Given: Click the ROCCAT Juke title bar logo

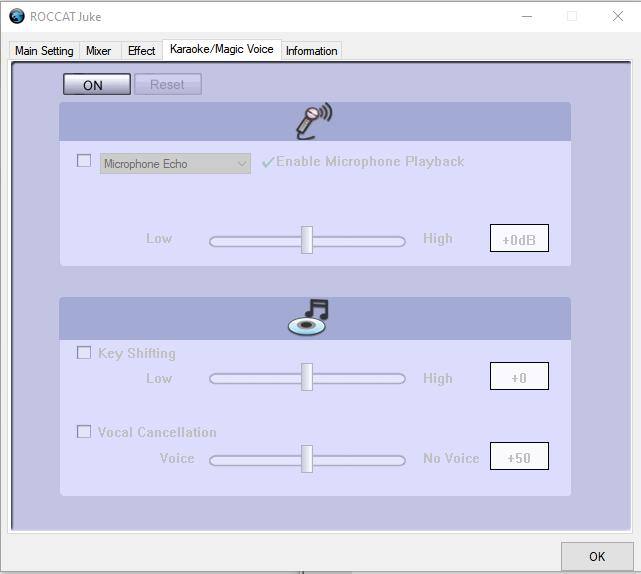Looking at the screenshot, I should pos(17,16).
